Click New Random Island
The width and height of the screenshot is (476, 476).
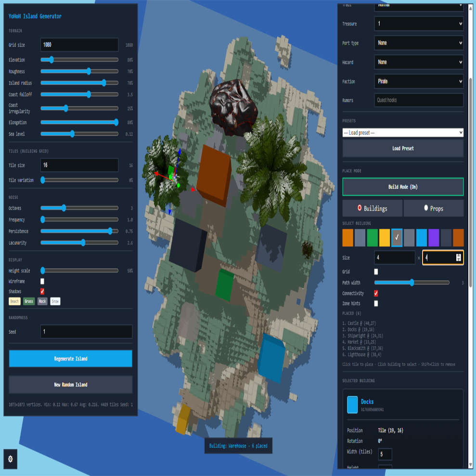pos(70,385)
